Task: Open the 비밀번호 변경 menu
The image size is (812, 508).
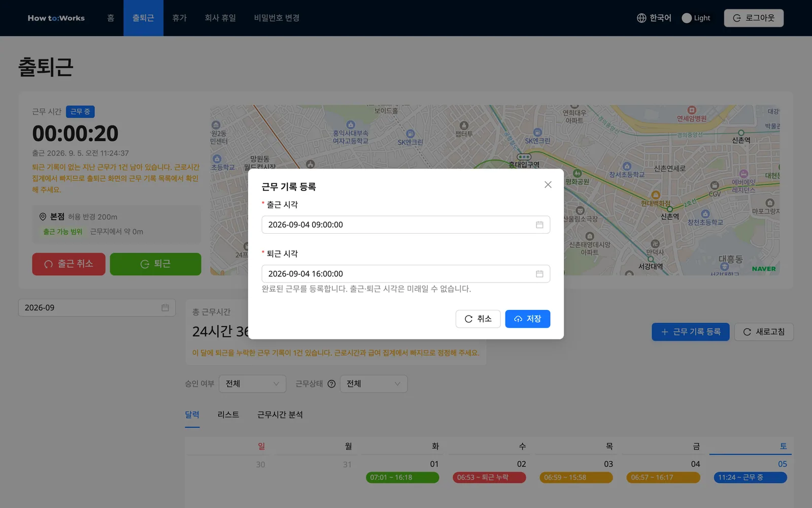Action: point(277,18)
